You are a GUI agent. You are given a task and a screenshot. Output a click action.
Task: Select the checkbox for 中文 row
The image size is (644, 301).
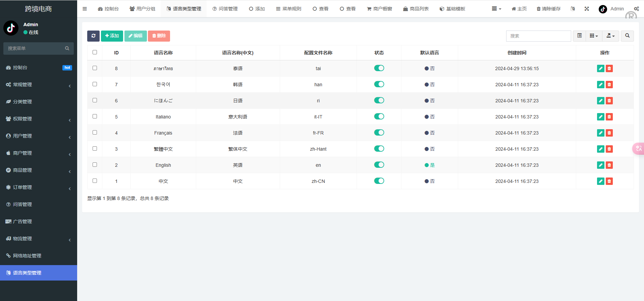click(95, 181)
